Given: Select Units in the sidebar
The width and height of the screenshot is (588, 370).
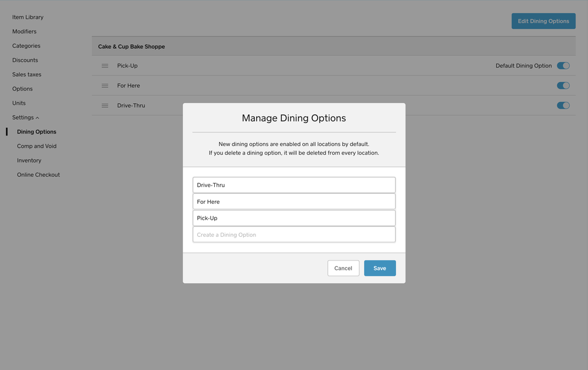Looking at the screenshot, I should (x=19, y=103).
